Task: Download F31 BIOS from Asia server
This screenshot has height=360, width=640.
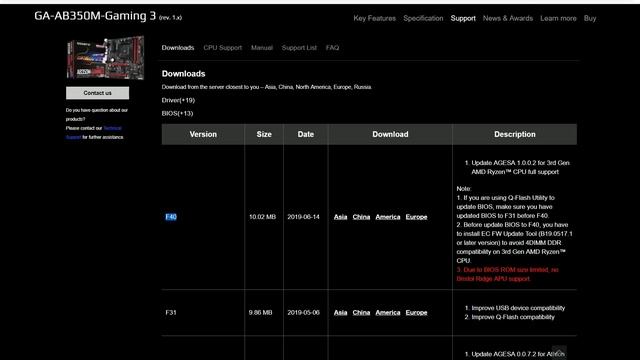Action: click(x=340, y=312)
